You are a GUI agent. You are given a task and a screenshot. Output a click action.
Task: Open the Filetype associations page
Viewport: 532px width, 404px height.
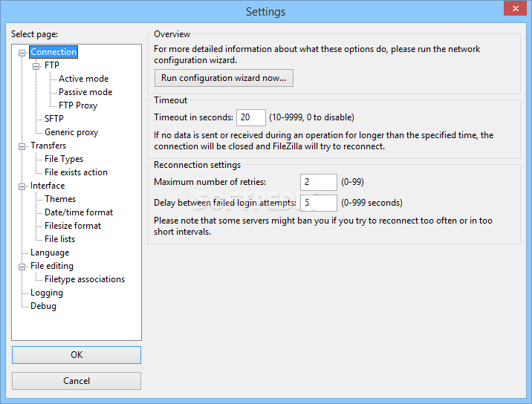(x=85, y=279)
